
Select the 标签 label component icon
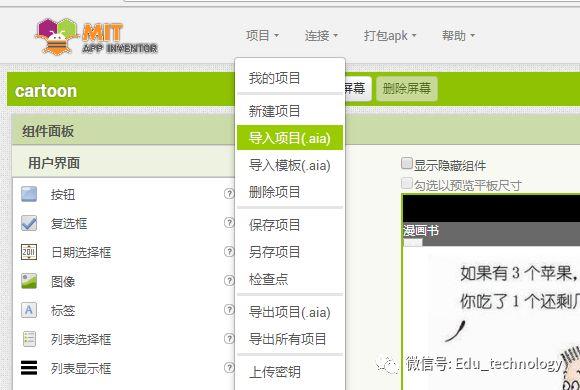[x=29, y=310]
